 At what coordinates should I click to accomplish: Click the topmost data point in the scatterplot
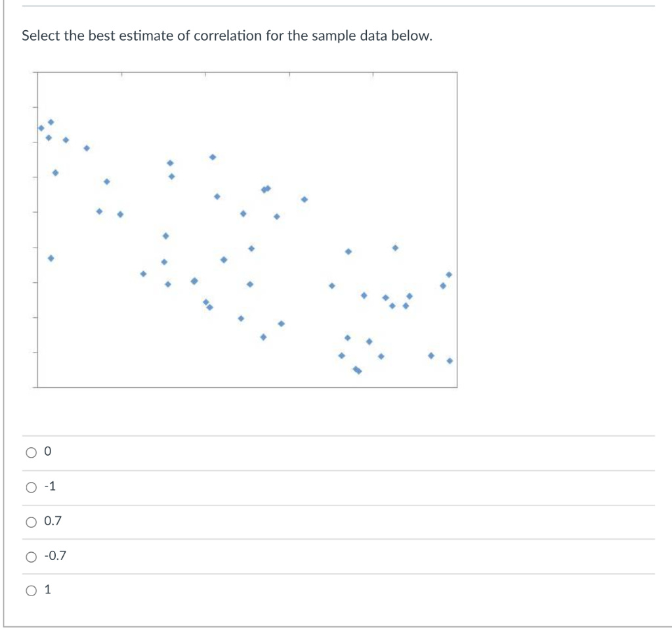click(x=51, y=121)
